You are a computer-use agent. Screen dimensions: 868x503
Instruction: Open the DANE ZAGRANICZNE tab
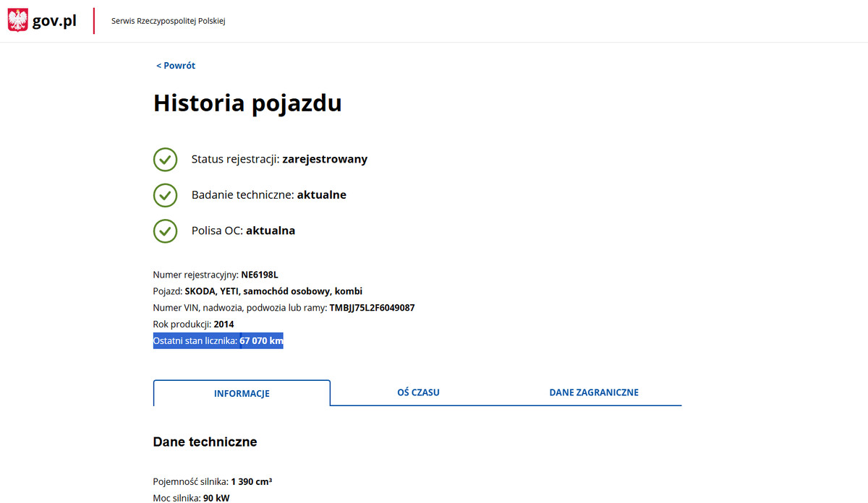click(594, 392)
